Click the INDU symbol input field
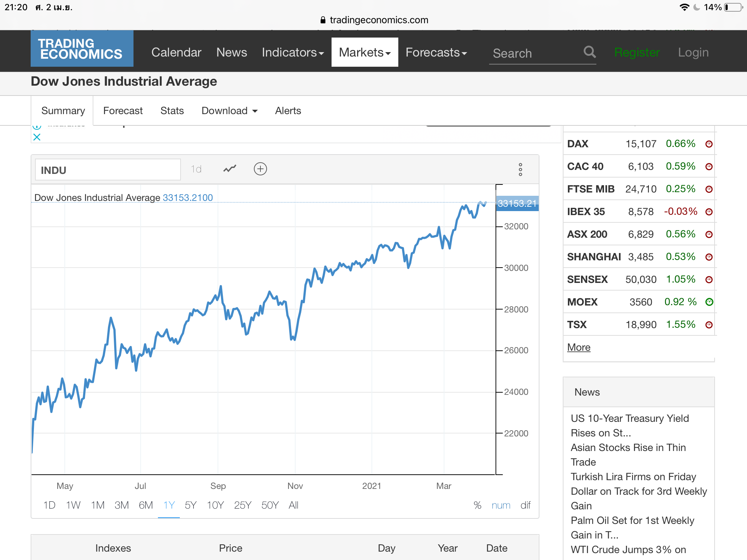This screenshot has height=560, width=747. click(x=108, y=170)
